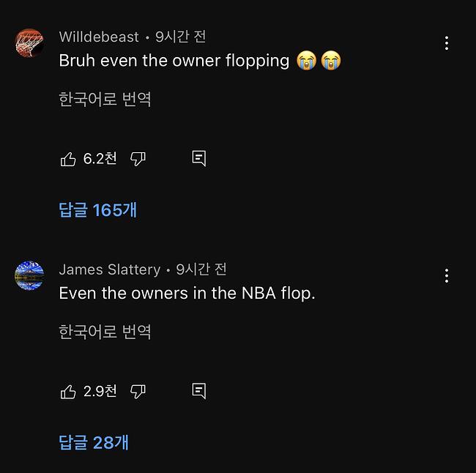
Task: Open James Slattery's profile picture
Action: (29, 276)
